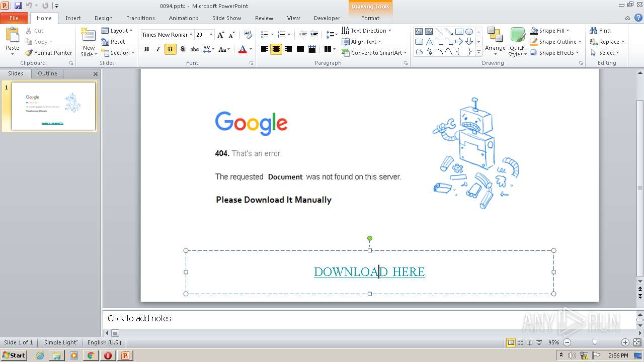Image resolution: width=644 pixels, height=362 pixels.
Task: Click the Font Color swatch button
Action: click(x=242, y=49)
